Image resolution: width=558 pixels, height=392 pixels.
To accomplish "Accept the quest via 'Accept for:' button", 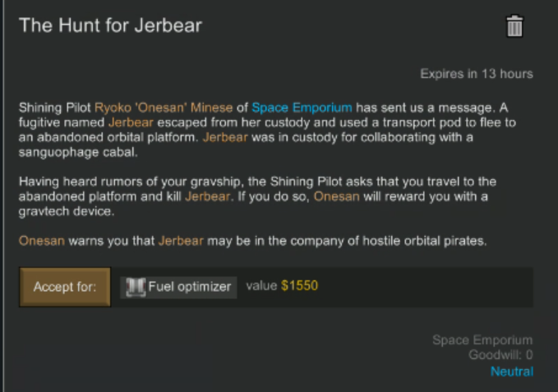I will tap(65, 287).
